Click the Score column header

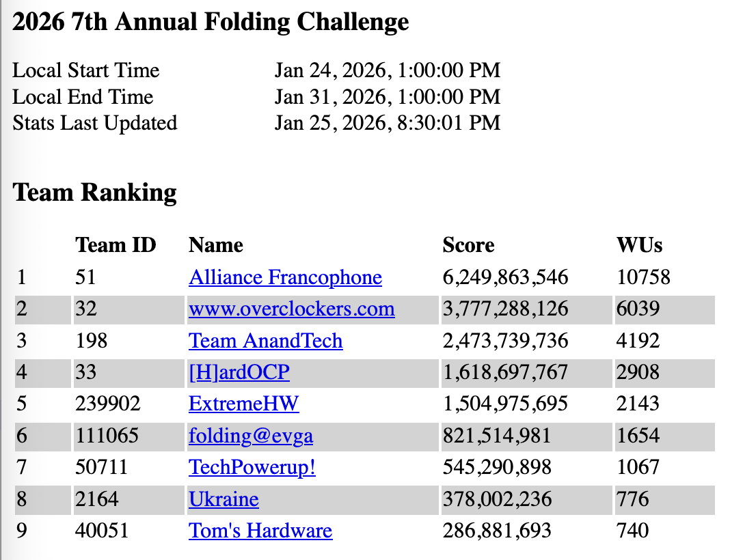468,245
